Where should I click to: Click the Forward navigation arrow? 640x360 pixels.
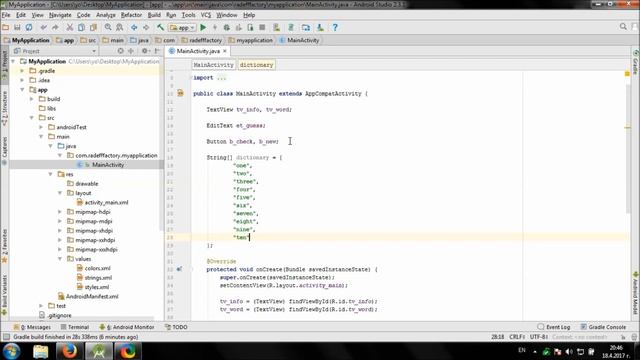point(146,27)
